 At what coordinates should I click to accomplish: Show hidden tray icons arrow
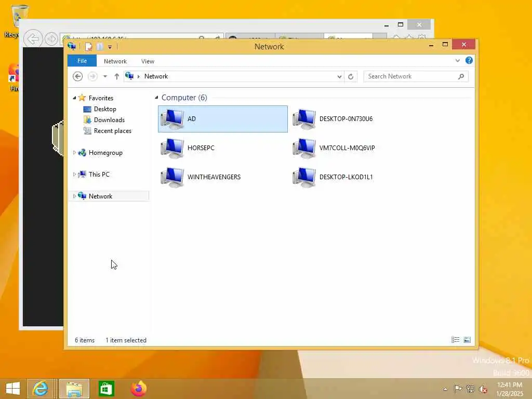pyautogui.click(x=445, y=389)
